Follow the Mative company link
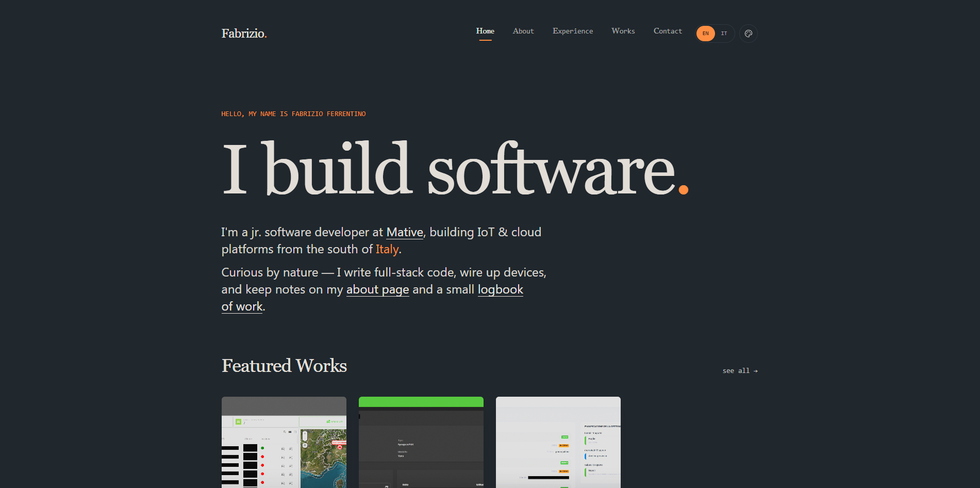 pos(405,233)
